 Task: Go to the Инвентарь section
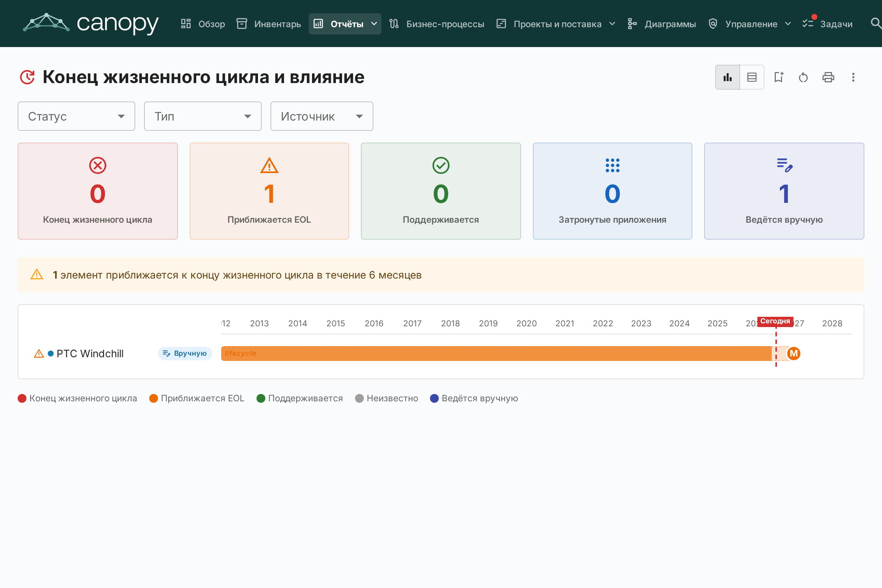pos(269,24)
